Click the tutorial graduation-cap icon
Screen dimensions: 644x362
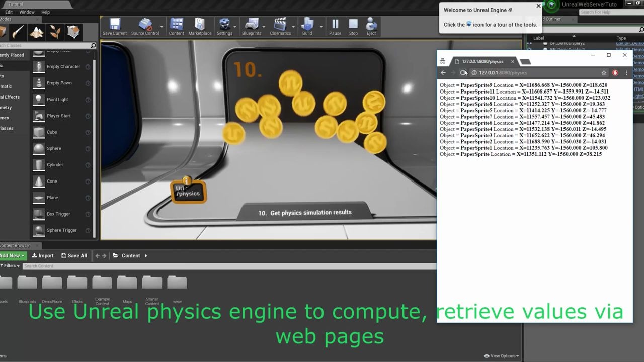552,5
